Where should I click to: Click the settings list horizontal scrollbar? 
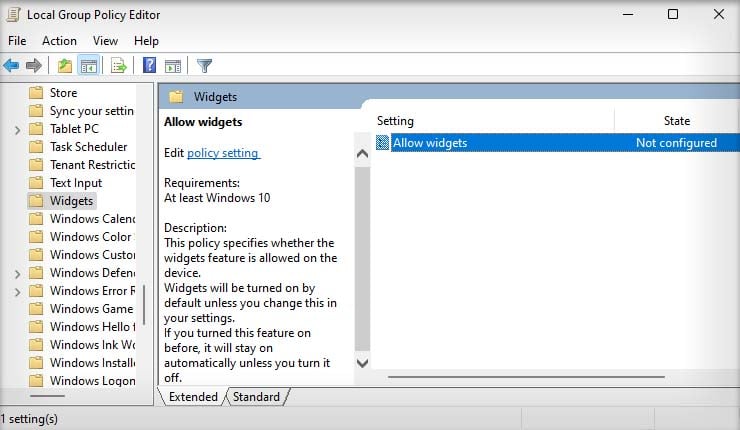(x=526, y=377)
